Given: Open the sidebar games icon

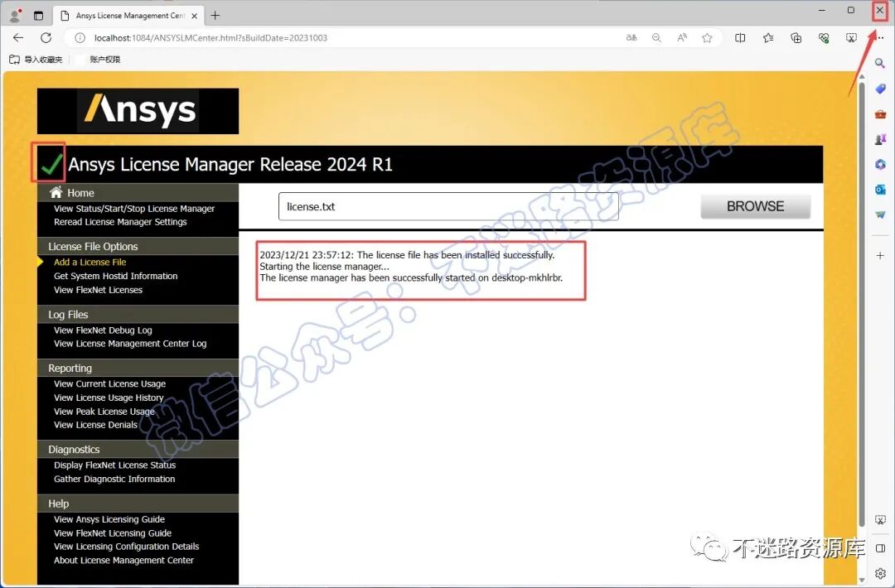Looking at the screenshot, I should pyautogui.click(x=880, y=139).
